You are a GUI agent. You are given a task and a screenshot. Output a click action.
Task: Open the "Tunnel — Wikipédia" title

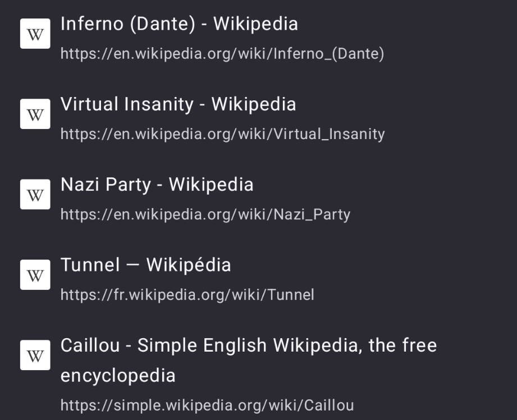[x=145, y=265]
